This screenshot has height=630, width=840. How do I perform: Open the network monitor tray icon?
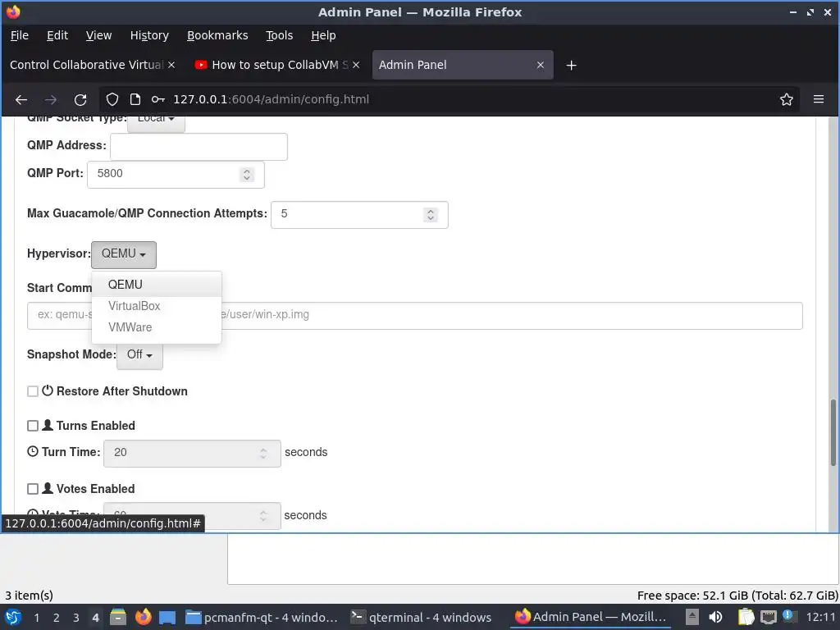769,618
